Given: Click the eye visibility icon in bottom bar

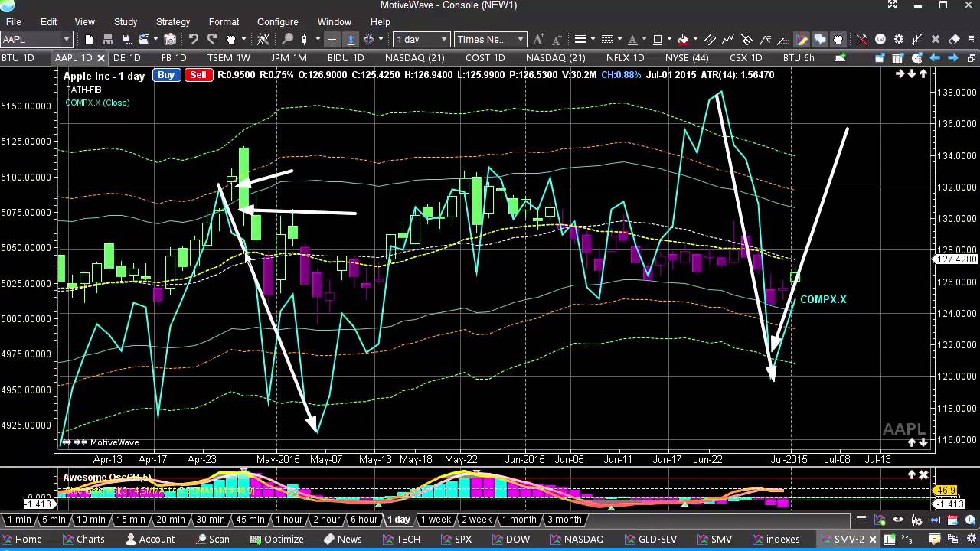Looking at the screenshot, I should (x=898, y=520).
